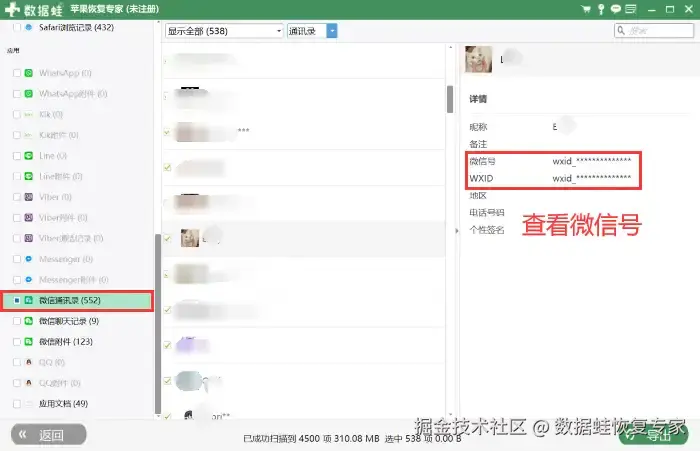This screenshot has height=451, width=700.
Task: Select the Viber附件 icon
Action: tap(29, 217)
